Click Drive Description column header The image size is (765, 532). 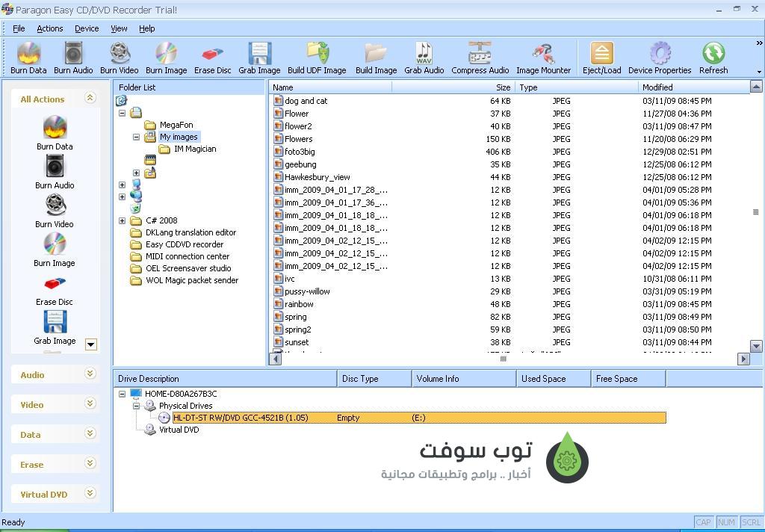pyautogui.click(x=225, y=379)
